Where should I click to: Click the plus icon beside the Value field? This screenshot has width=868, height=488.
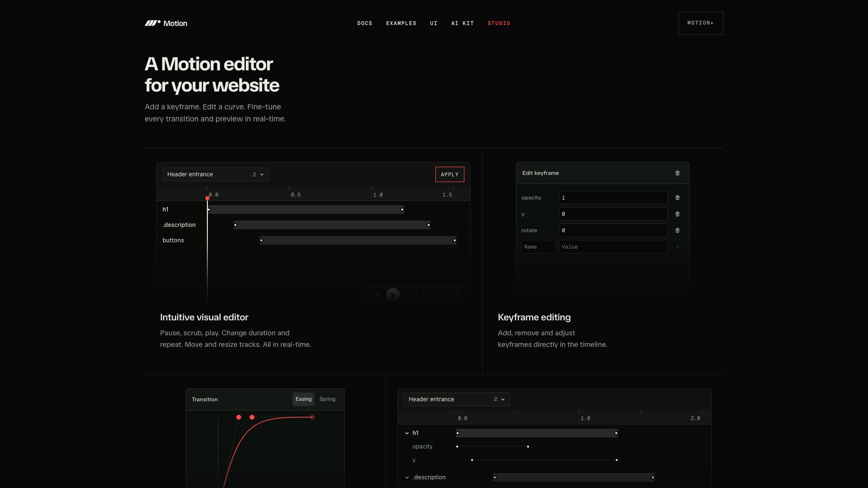(x=678, y=247)
